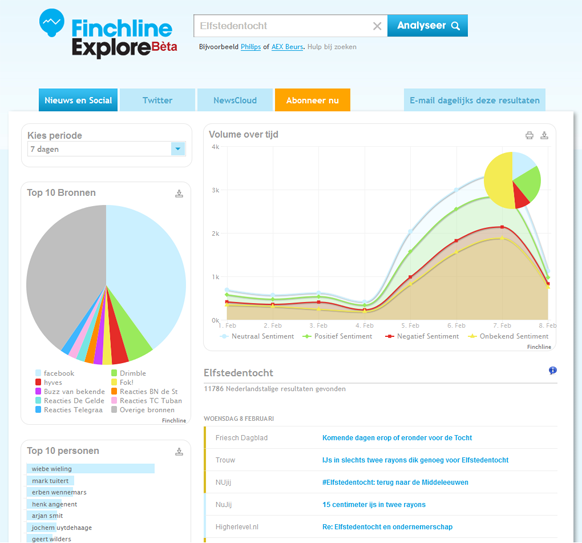Toggle Negatief Sentiment series in legend
The height and width of the screenshot is (543, 582).
(422, 336)
